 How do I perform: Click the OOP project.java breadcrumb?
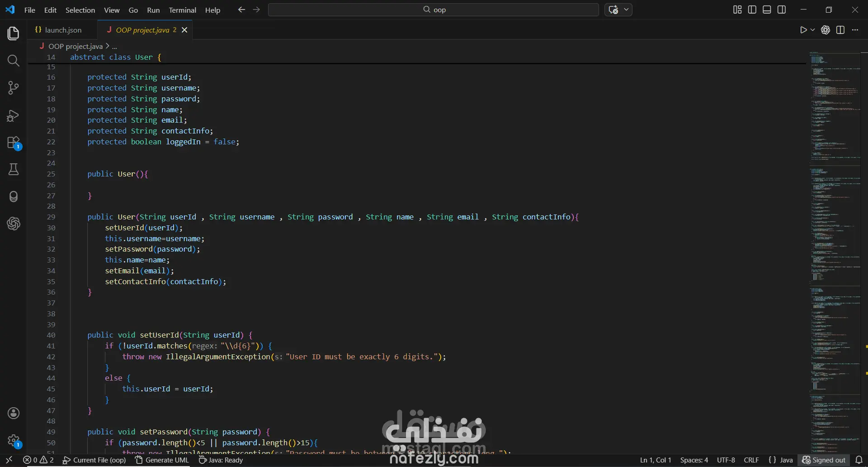(75, 46)
